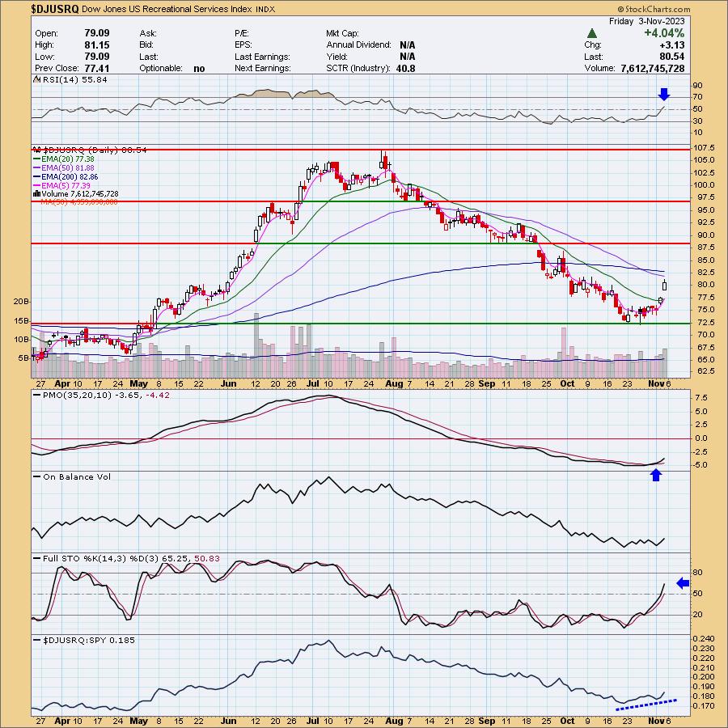Click the latest white candlestick near 80
This screenshot has height=728, width=728.
(664, 286)
